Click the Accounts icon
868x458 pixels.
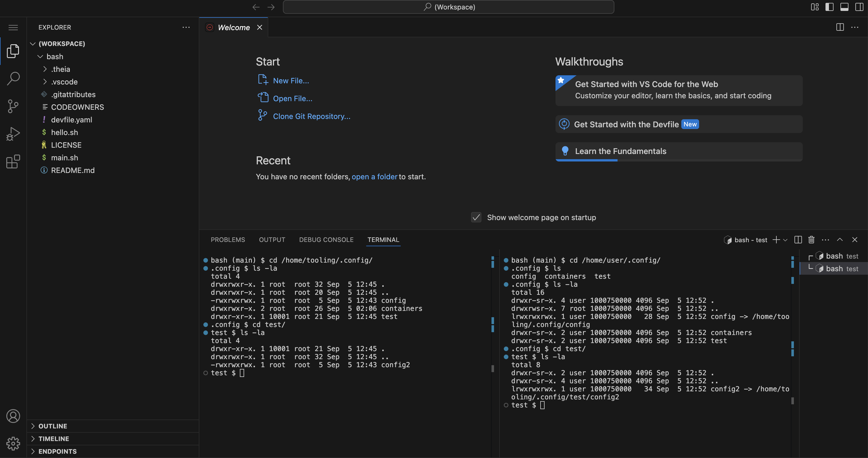click(x=13, y=416)
